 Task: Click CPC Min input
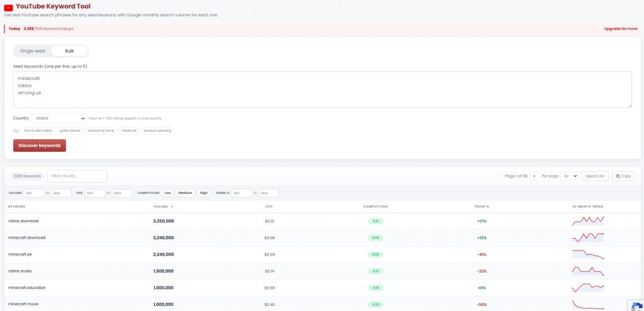(x=95, y=193)
